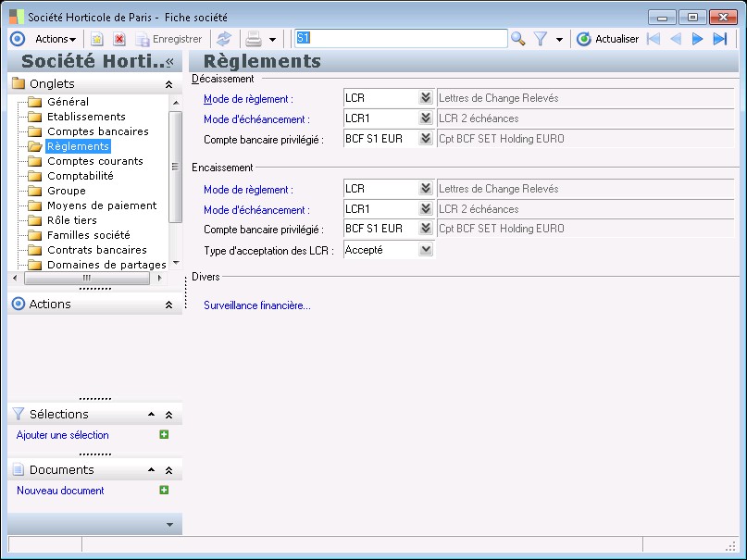The width and height of the screenshot is (747, 560).
Task: Click the filter funnel icon in toolbar
Action: tap(542, 39)
